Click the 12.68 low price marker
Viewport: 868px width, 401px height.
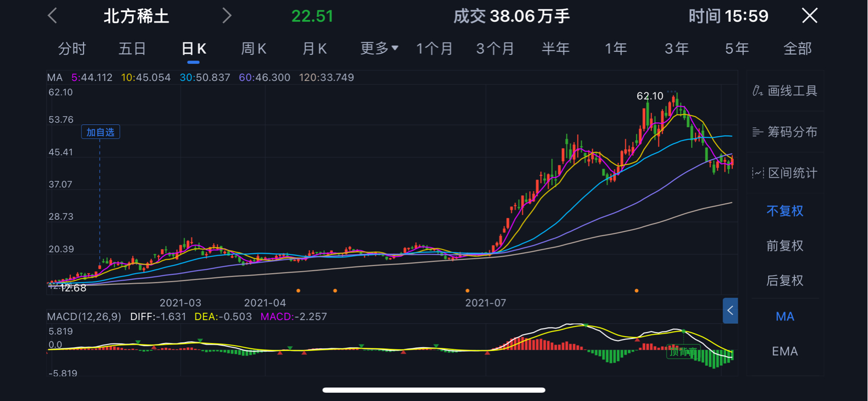73,288
